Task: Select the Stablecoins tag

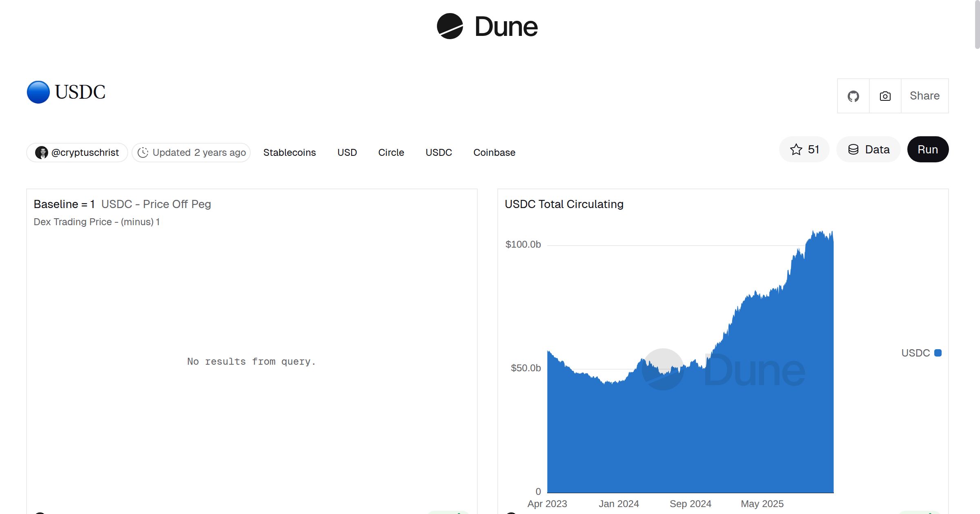Action: click(290, 152)
